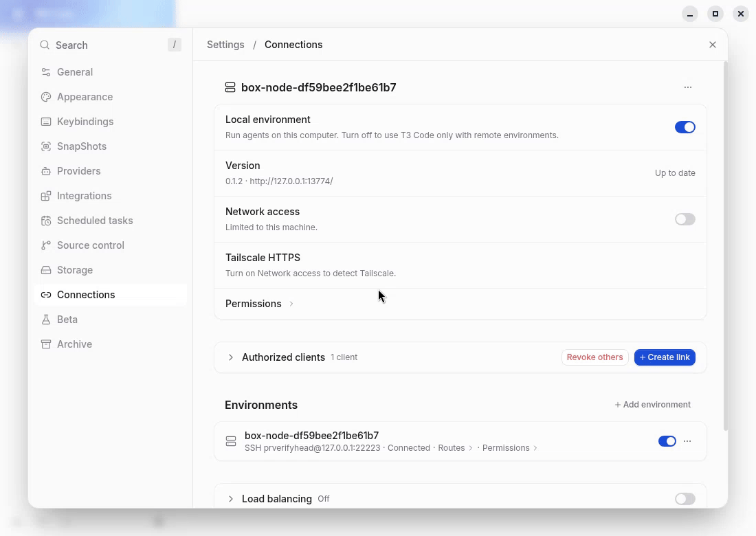
Task: Click the Source control branch icon
Action: tap(46, 245)
